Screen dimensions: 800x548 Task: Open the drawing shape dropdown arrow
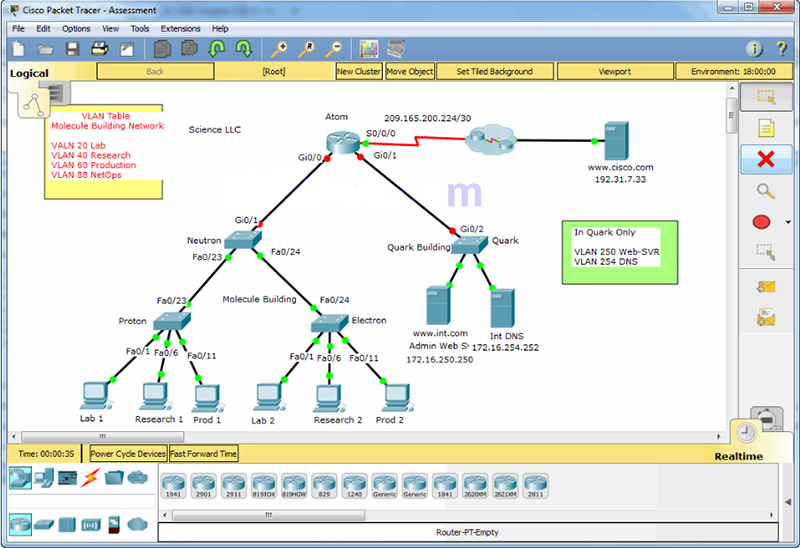[788, 222]
